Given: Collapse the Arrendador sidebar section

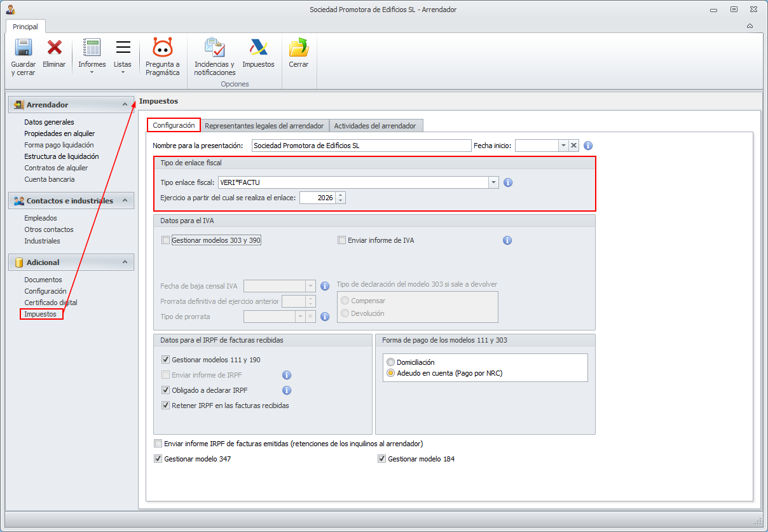Looking at the screenshot, I should pyautogui.click(x=125, y=105).
